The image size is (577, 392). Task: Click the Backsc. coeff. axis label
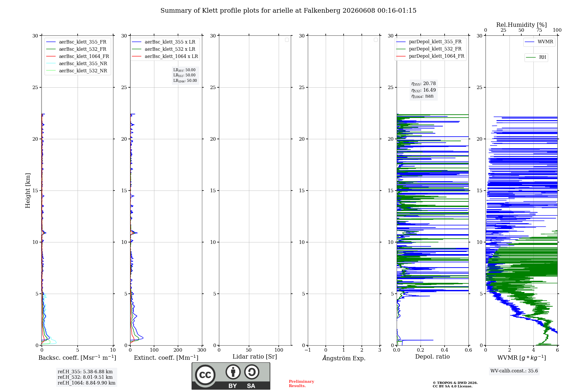click(x=77, y=358)
